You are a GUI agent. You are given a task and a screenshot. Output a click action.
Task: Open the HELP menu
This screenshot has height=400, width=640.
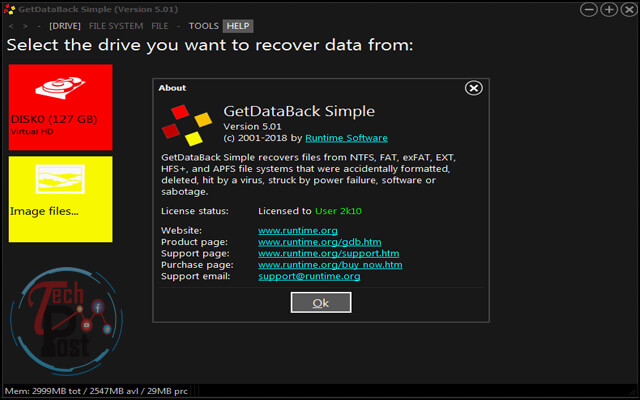coord(238,26)
